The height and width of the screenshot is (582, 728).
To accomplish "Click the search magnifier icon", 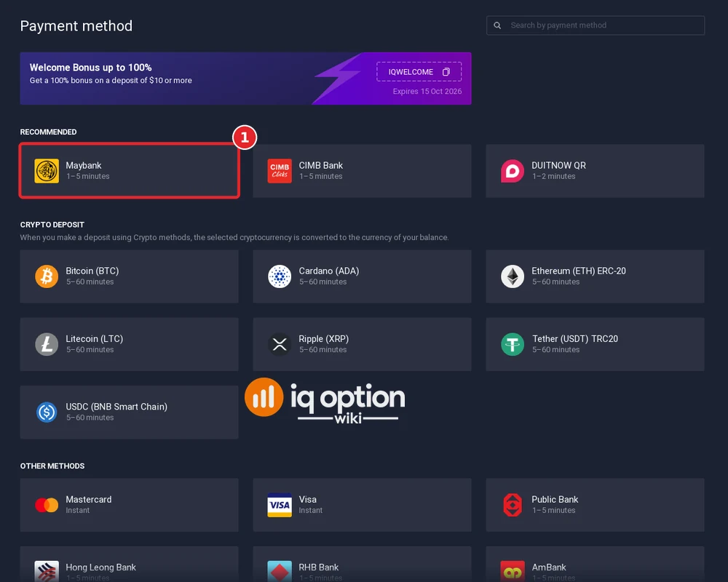I will [x=497, y=25].
